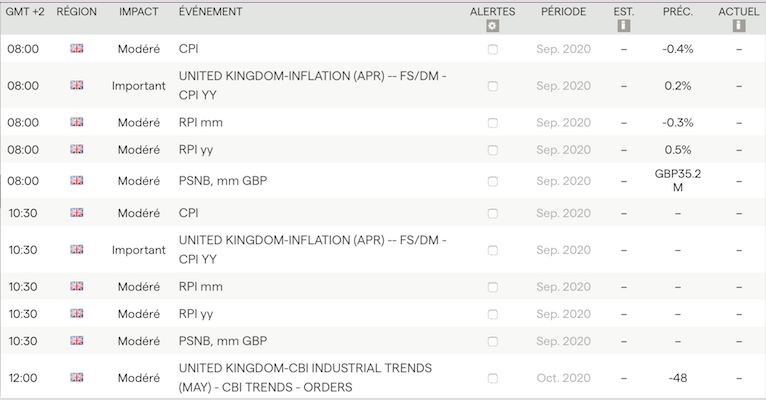
Task: Tick alert checkbox for 08:00 RPI yy
Action: click(493, 150)
